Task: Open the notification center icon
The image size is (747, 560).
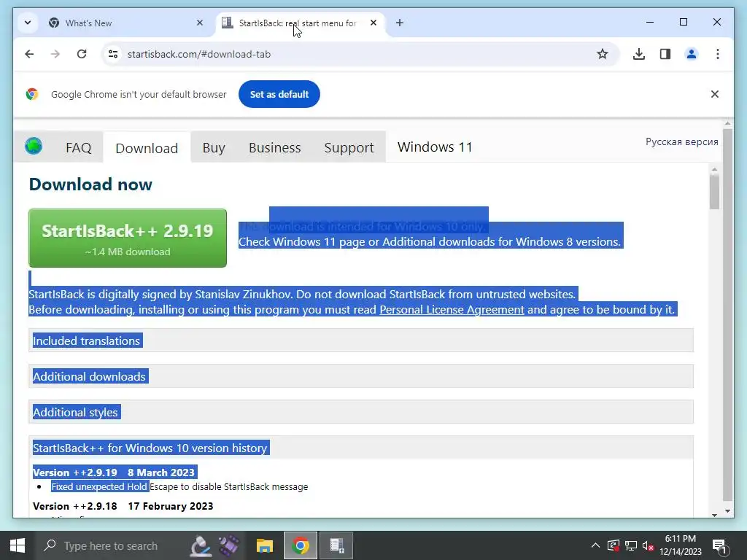Action: 719,545
